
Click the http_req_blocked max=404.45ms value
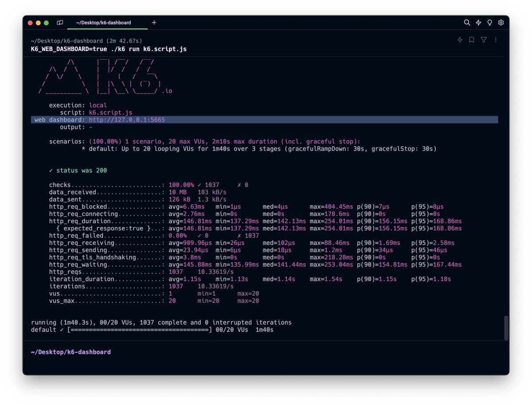332,206
